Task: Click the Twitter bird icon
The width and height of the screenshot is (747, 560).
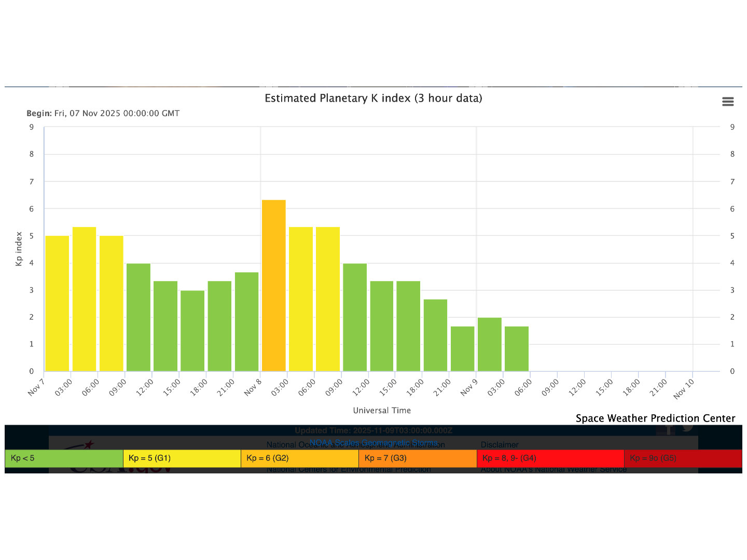Action: [x=688, y=428]
